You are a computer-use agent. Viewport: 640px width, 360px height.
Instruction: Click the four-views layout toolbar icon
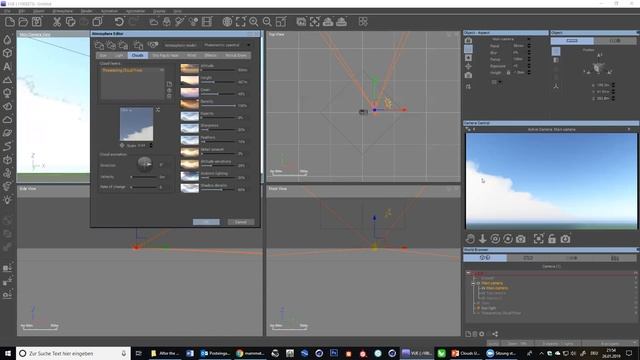point(363,22)
